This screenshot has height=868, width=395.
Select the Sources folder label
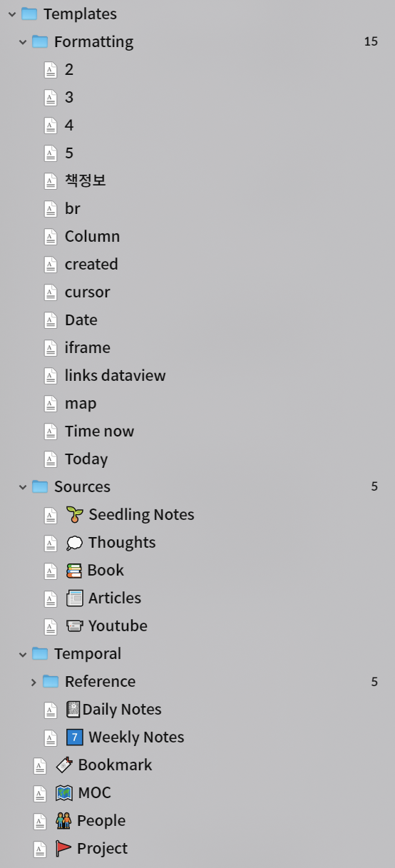coord(82,486)
